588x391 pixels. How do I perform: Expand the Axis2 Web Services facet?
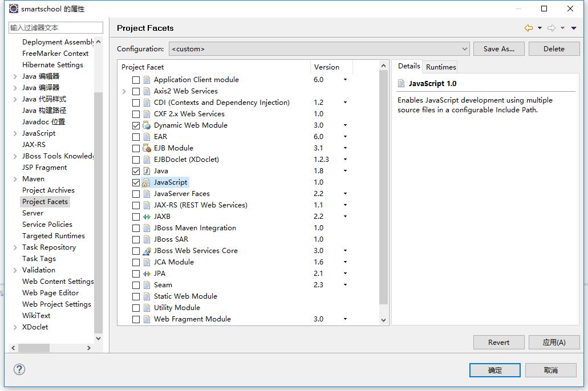[x=124, y=91]
